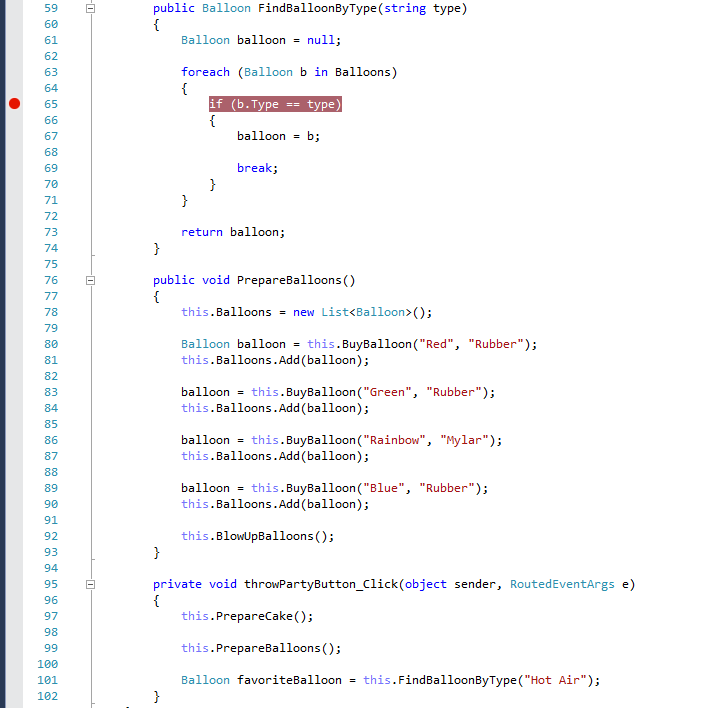The width and height of the screenshot is (709, 708).
Task: Click line number 80 in the gutter
Action: pyautogui.click(x=50, y=344)
